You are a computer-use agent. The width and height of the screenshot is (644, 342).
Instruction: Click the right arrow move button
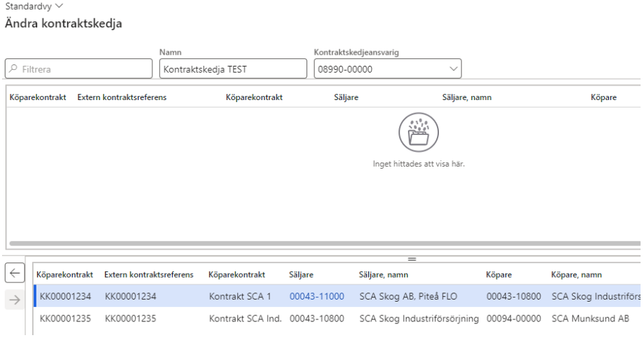click(15, 300)
